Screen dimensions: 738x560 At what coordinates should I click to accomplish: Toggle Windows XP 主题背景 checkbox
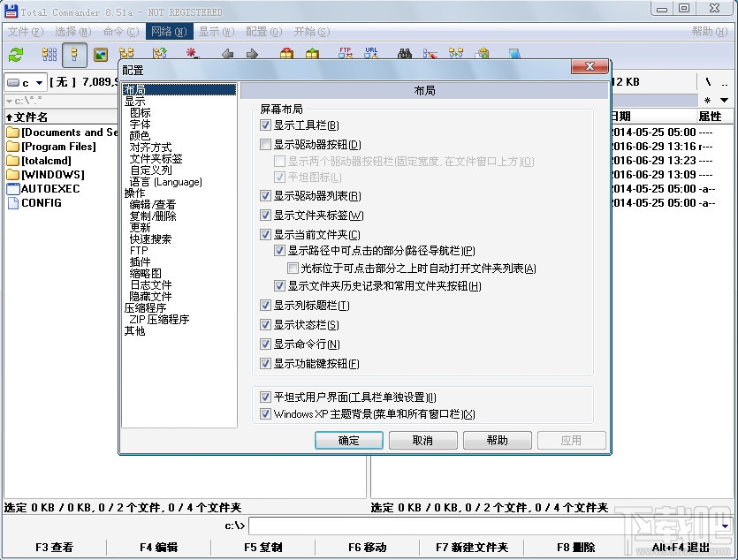tap(265, 413)
